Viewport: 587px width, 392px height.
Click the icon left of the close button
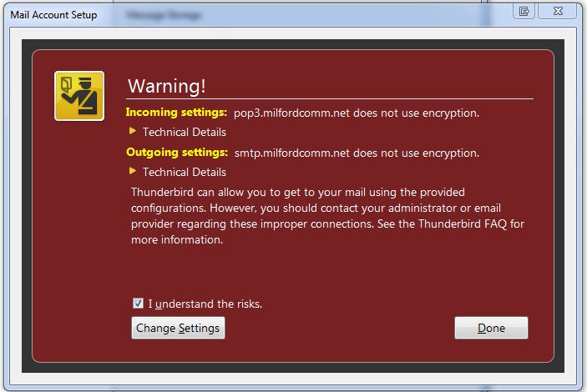click(524, 11)
